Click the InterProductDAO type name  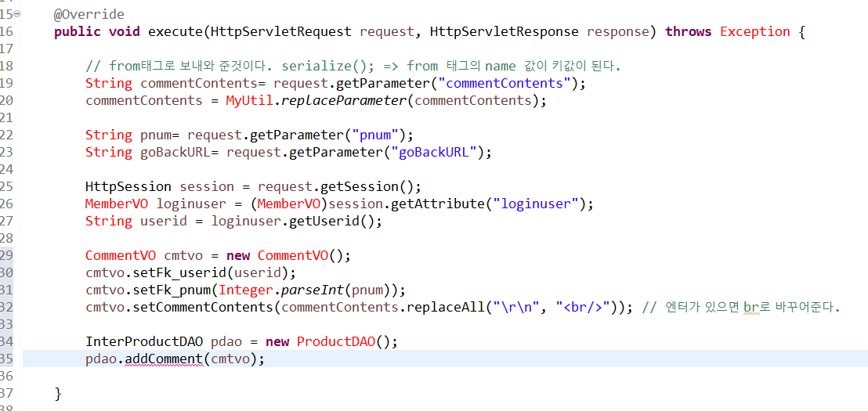tap(144, 342)
